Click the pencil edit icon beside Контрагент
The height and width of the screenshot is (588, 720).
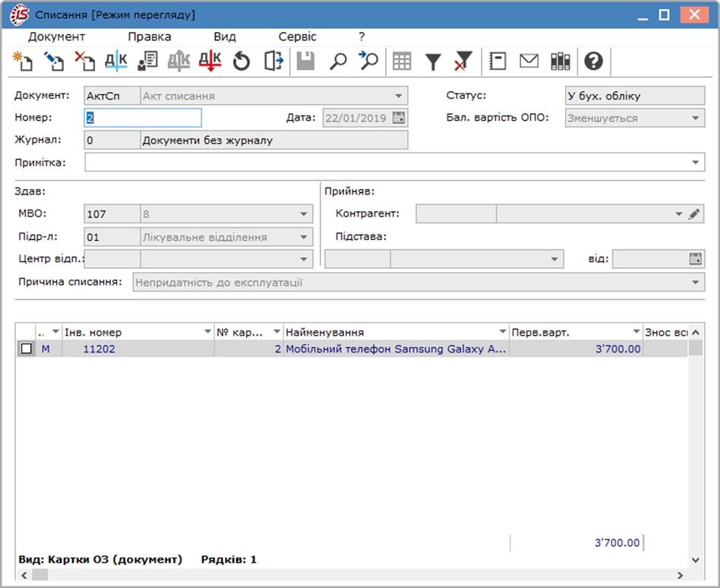[694, 214]
